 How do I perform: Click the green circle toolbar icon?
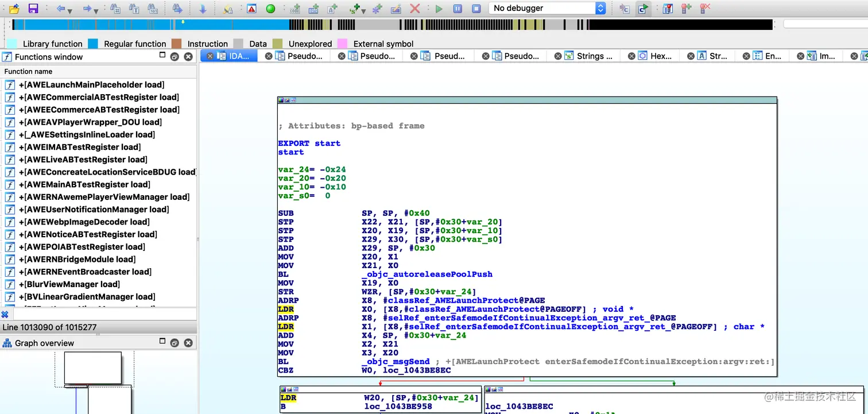(270, 9)
